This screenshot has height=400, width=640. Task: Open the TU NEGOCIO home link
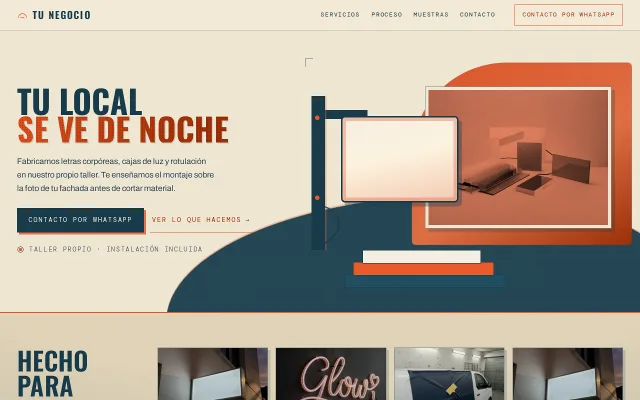(x=54, y=15)
